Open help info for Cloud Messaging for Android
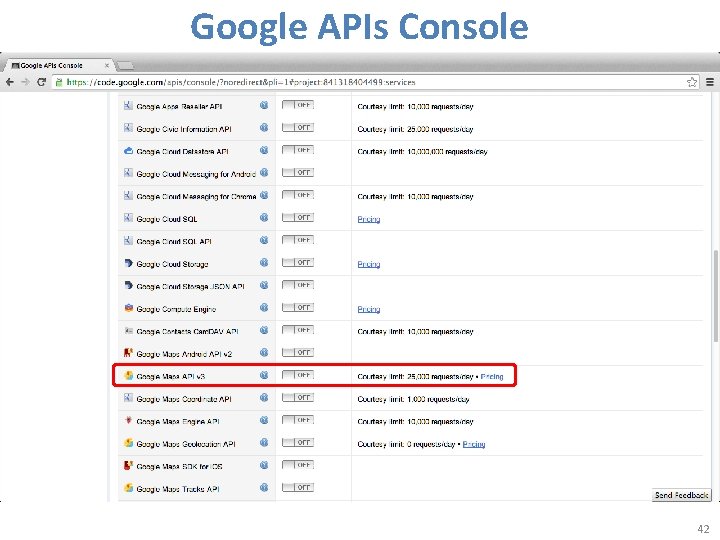Image resolution: width=720 pixels, height=540 pixels. (x=264, y=173)
